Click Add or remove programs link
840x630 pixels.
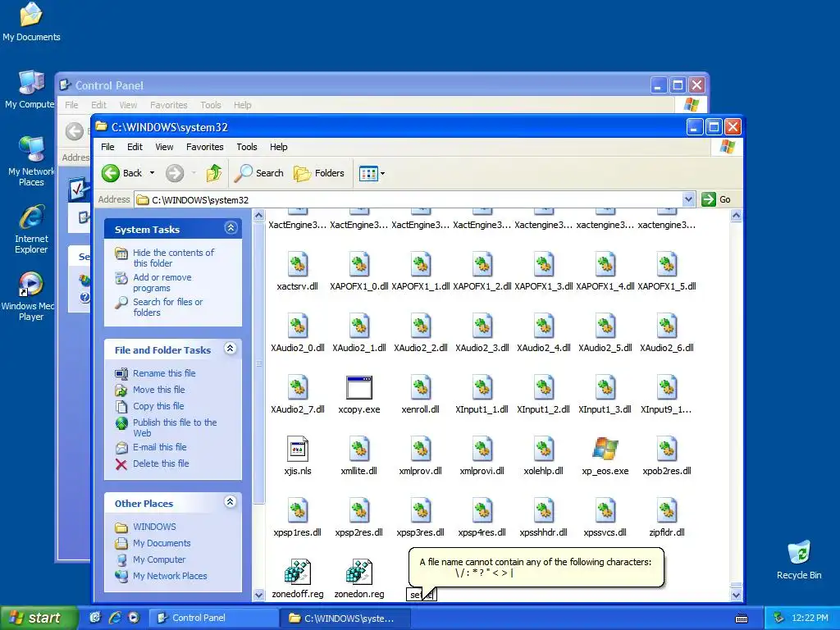coord(162,282)
